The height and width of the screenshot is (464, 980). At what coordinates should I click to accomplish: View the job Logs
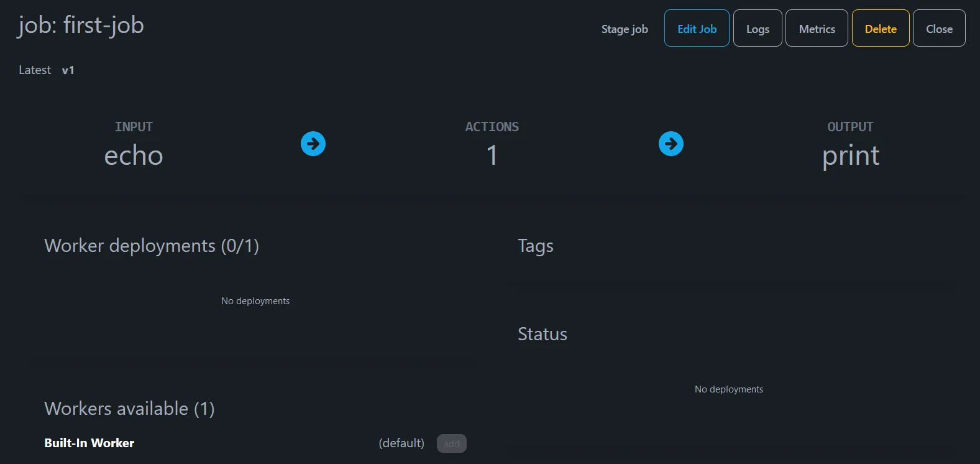pos(758,28)
